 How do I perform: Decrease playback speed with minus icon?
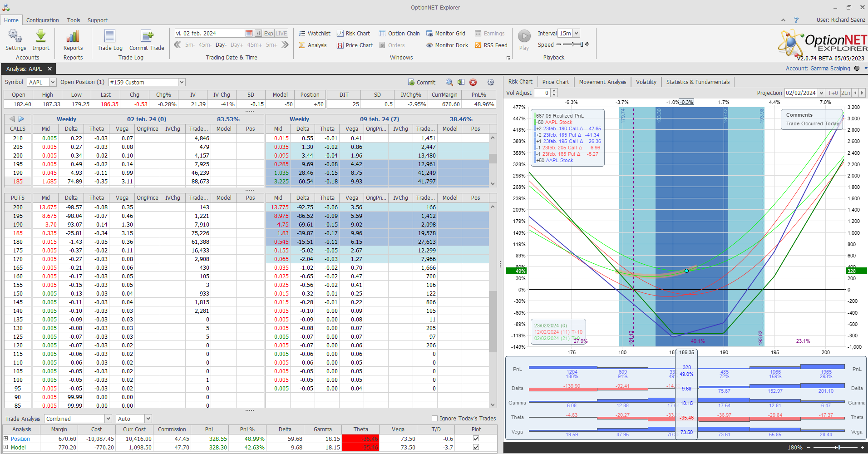[x=558, y=44]
